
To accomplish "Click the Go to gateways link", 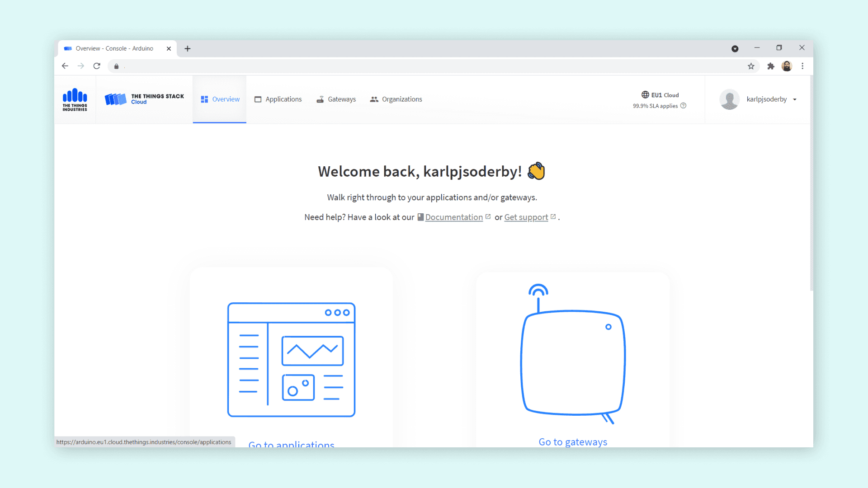I will (573, 442).
